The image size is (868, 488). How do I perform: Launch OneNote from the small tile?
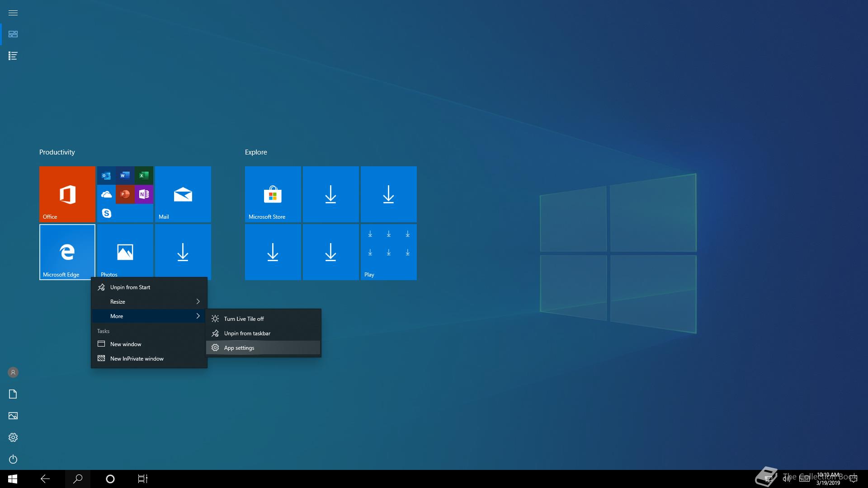tap(144, 194)
